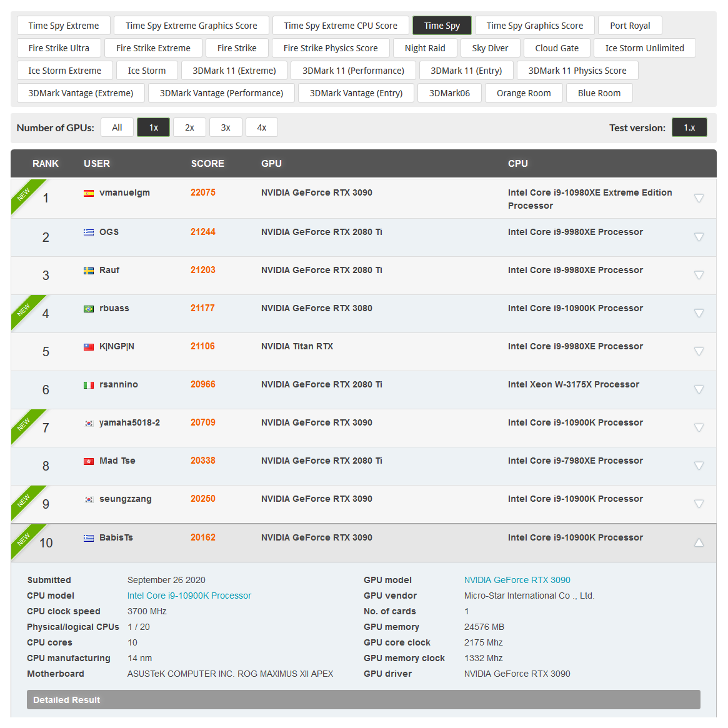The height and width of the screenshot is (728, 728).
Task: Click the Hong Kong flag next to Mad Tse
Action: click(x=89, y=461)
